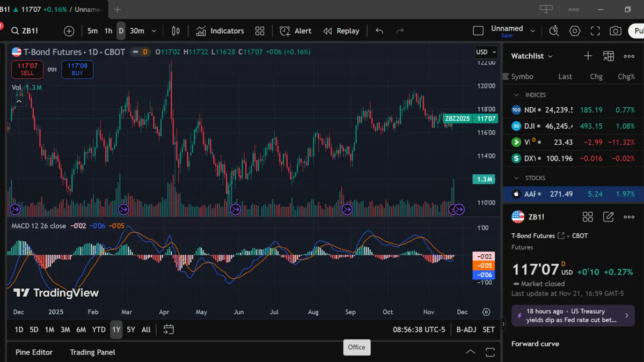Open T-Bond Futures external link icon
Viewport: 644px width, 362px height.
tap(561, 235)
